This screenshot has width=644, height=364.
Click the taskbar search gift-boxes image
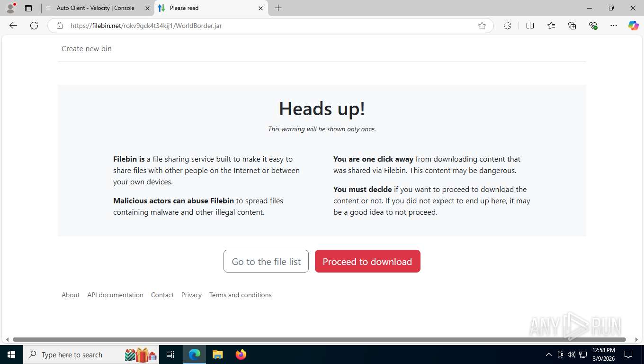pos(141,355)
